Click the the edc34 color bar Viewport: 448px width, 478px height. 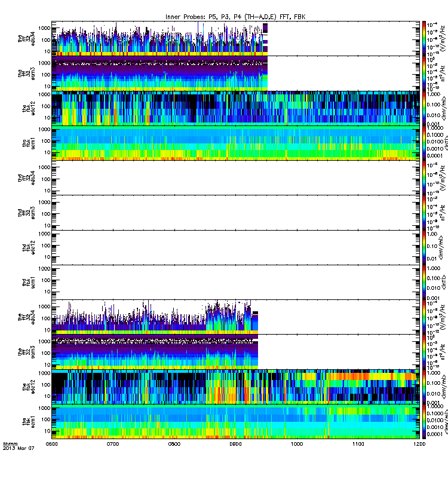(424, 317)
